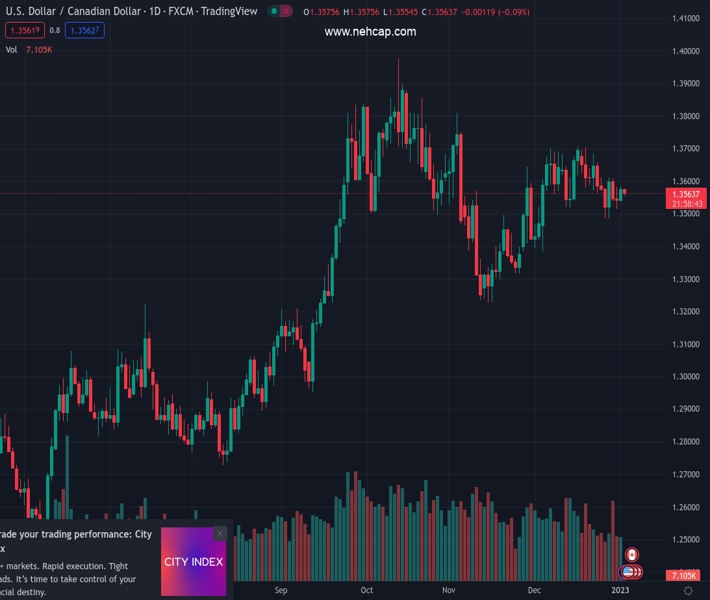Image resolution: width=710 pixels, height=600 pixels.
Task: Click the blue buy price 1.35627 button
Action: 85,30
